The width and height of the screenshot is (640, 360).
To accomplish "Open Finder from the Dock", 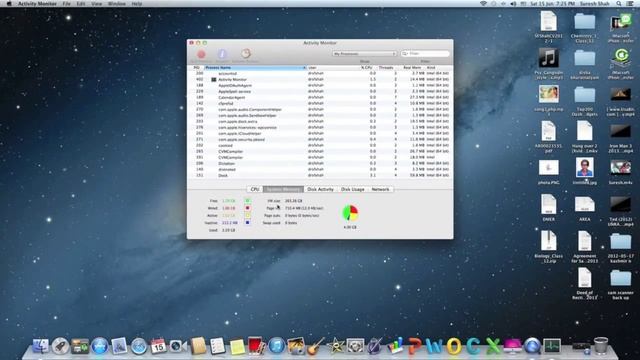I will [x=40, y=346].
